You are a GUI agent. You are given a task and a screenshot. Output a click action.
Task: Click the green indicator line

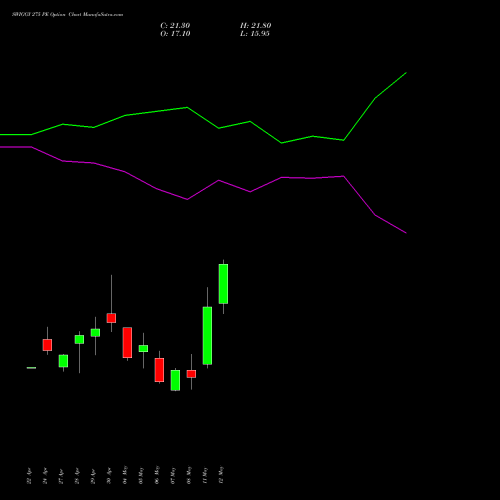click(187, 108)
